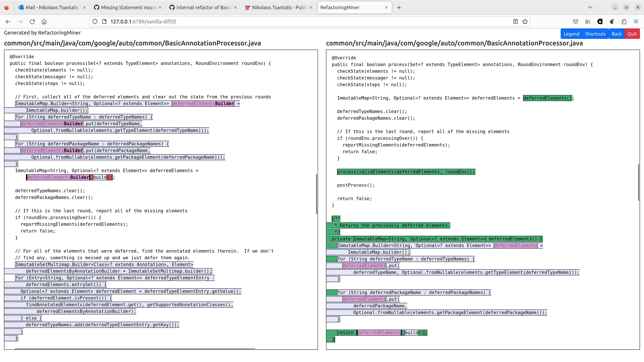Viewport: 644px width, 362px height.
Task: Open the Firefox application hamburger menu
Action: (636, 22)
